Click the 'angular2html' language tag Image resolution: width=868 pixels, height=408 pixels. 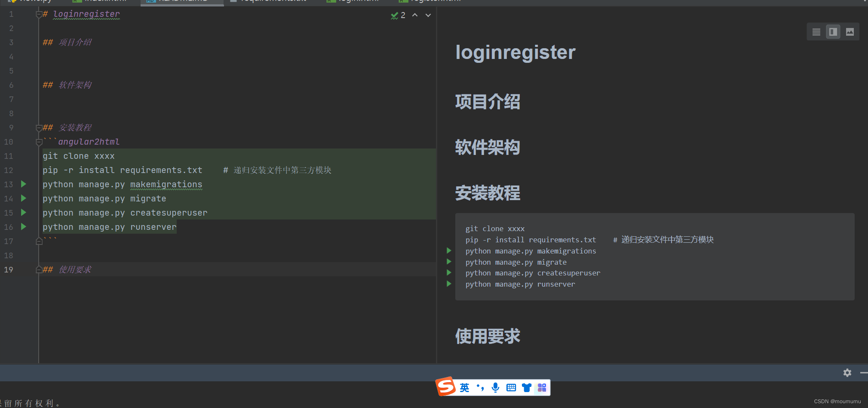coord(89,142)
